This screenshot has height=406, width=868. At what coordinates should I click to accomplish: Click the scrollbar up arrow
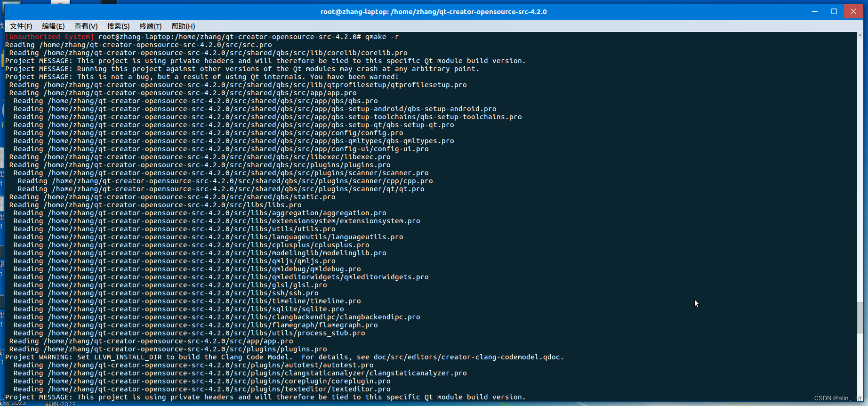(860, 35)
